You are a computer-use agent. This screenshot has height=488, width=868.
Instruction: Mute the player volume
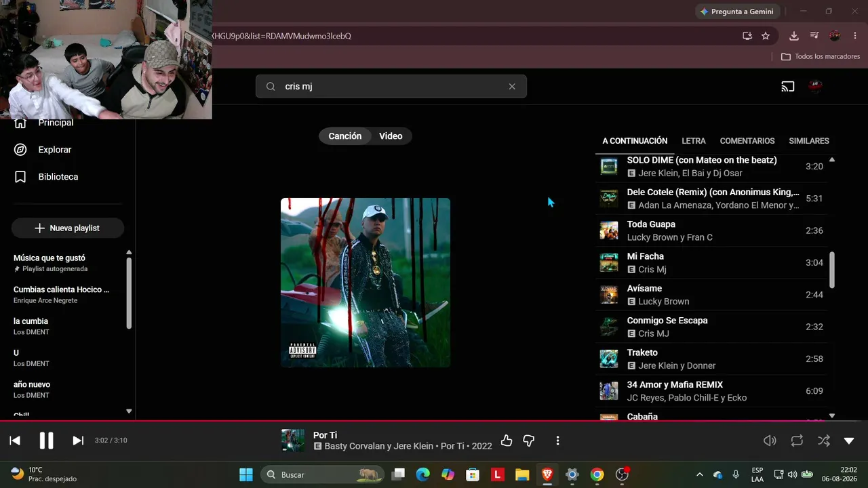[770, 441]
